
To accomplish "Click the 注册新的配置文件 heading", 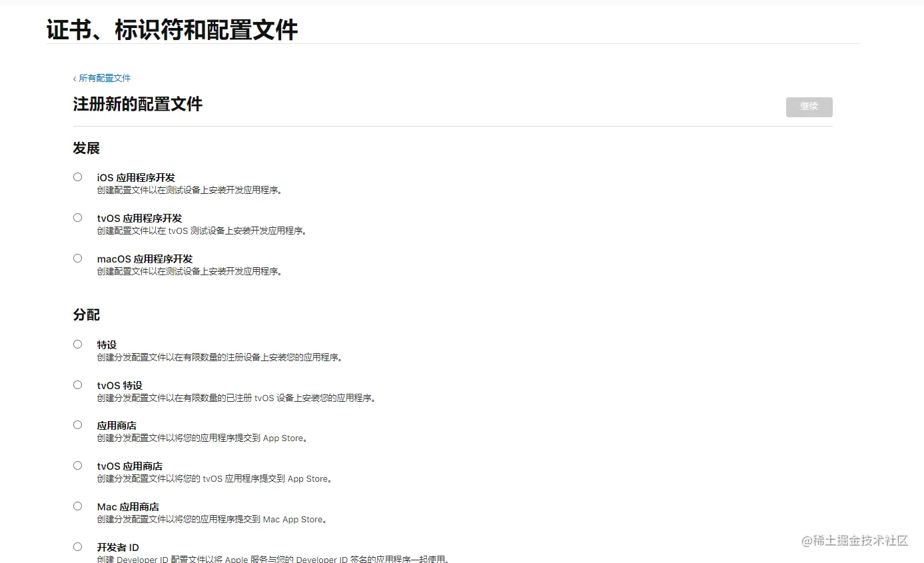I will click(x=137, y=104).
